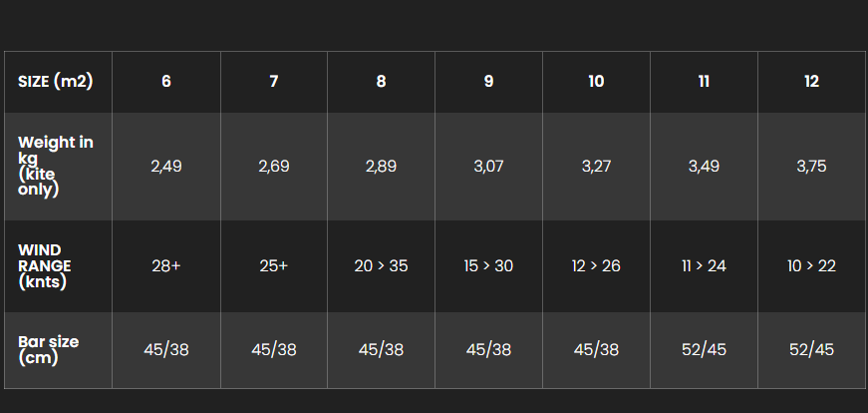Select the size 6 column header
The height and width of the screenshot is (413, 868).
(x=166, y=82)
